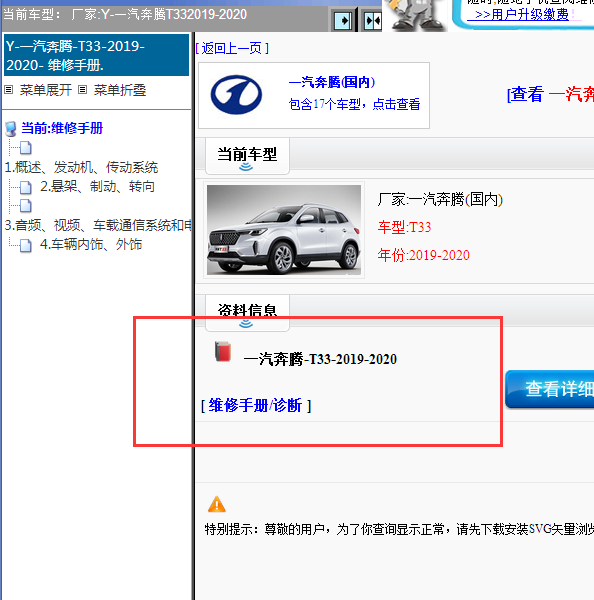The width and height of the screenshot is (594, 600).
Task: Click document icon beside 4.车辆内饰、外饰
Action: click(x=26, y=245)
